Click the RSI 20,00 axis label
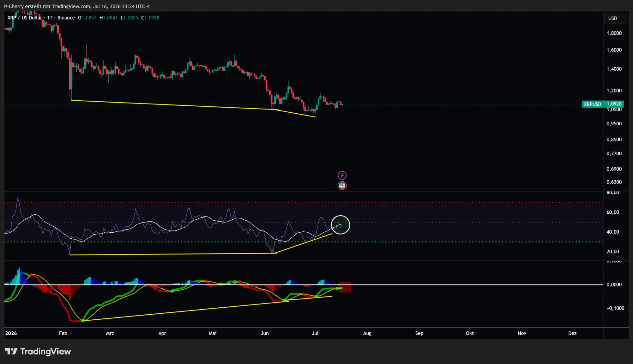This screenshot has height=364, width=633. click(613, 252)
